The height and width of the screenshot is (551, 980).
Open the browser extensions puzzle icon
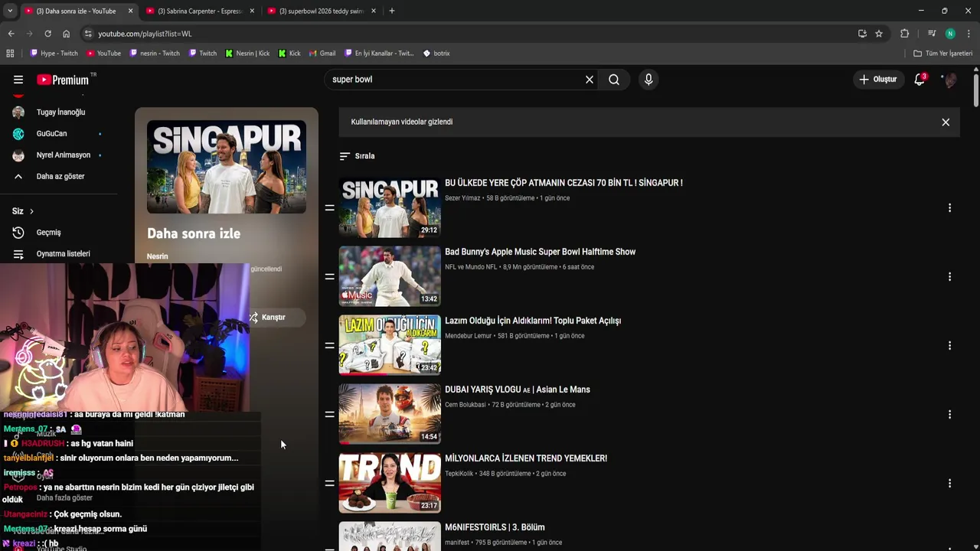[x=904, y=34]
